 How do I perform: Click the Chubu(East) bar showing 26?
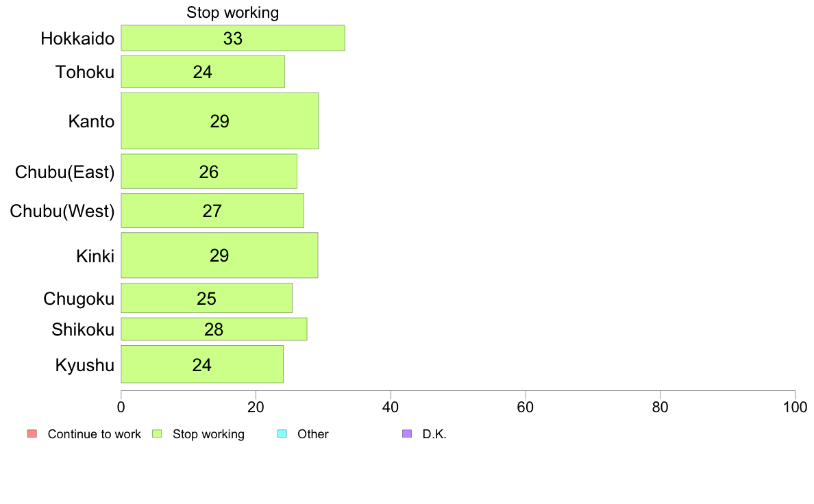pos(209,171)
